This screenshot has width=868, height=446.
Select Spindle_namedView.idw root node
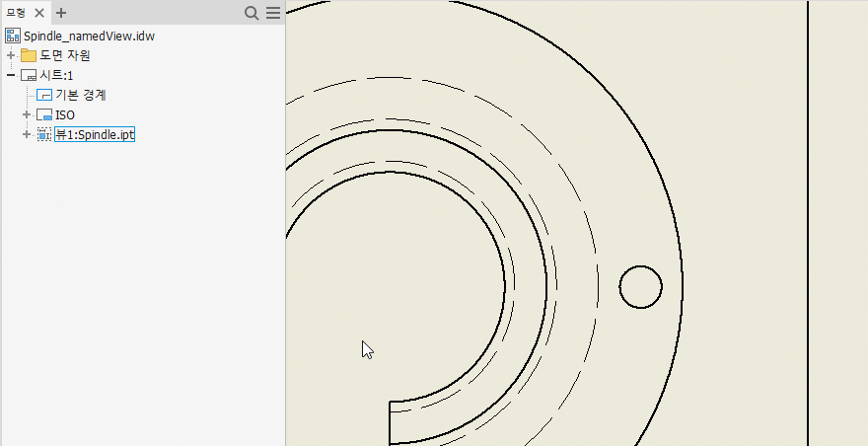click(x=89, y=36)
